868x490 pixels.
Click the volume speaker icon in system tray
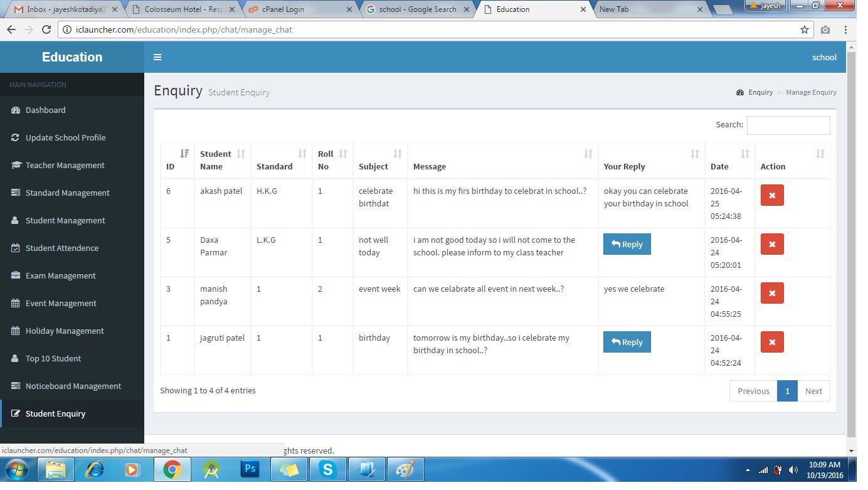[x=793, y=470]
